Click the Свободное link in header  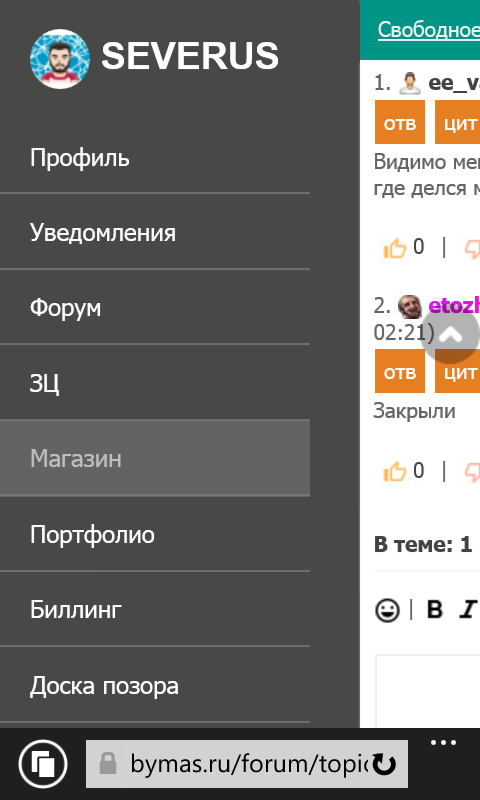tap(428, 30)
